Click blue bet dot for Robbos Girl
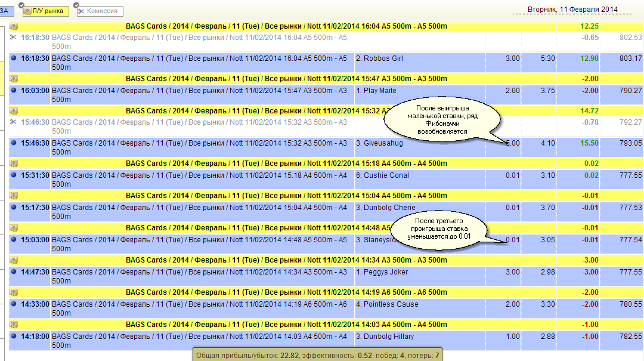644x361 pixels. 14,58
